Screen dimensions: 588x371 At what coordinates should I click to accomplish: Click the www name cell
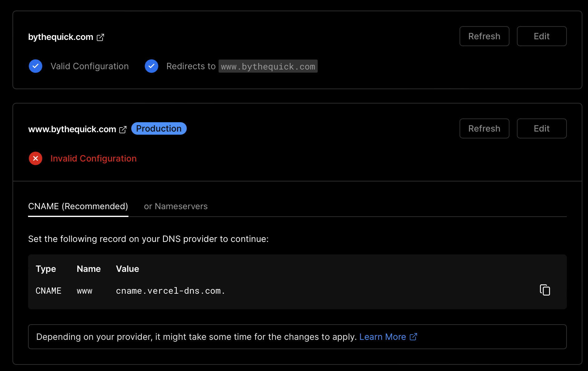pos(84,291)
